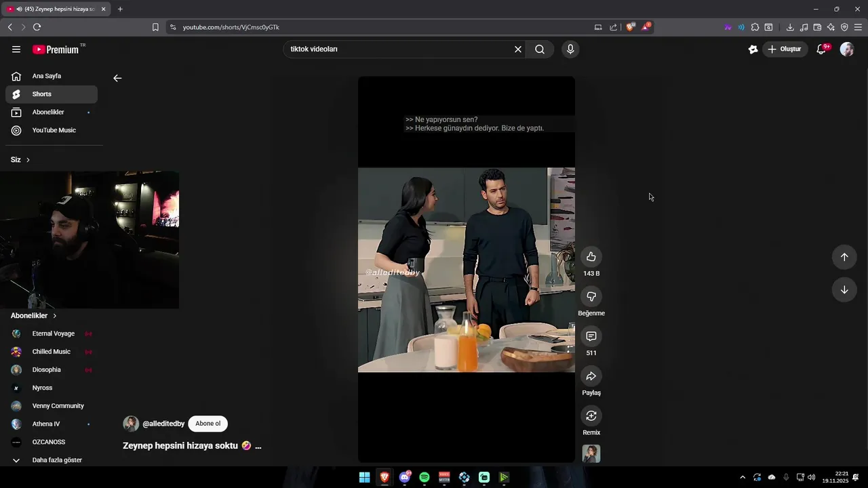Go back in the browser
Viewport: 868px width, 488px height.
point(9,27)
